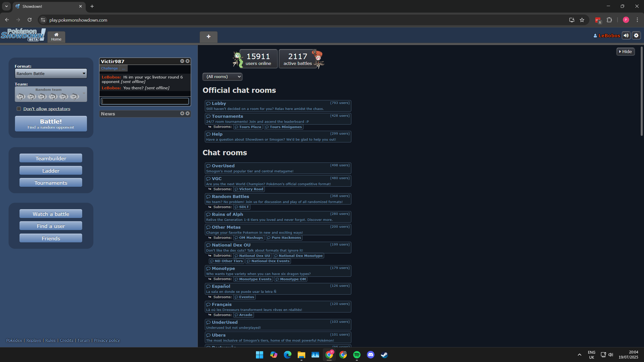Open the Privacy policy link
The image size is (644, 362).
coord(107,340)
